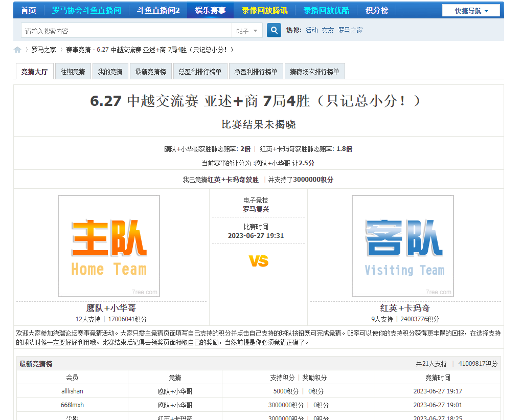
Task: Open 积分榜 in the nav bar
Action: coord(377,11)
